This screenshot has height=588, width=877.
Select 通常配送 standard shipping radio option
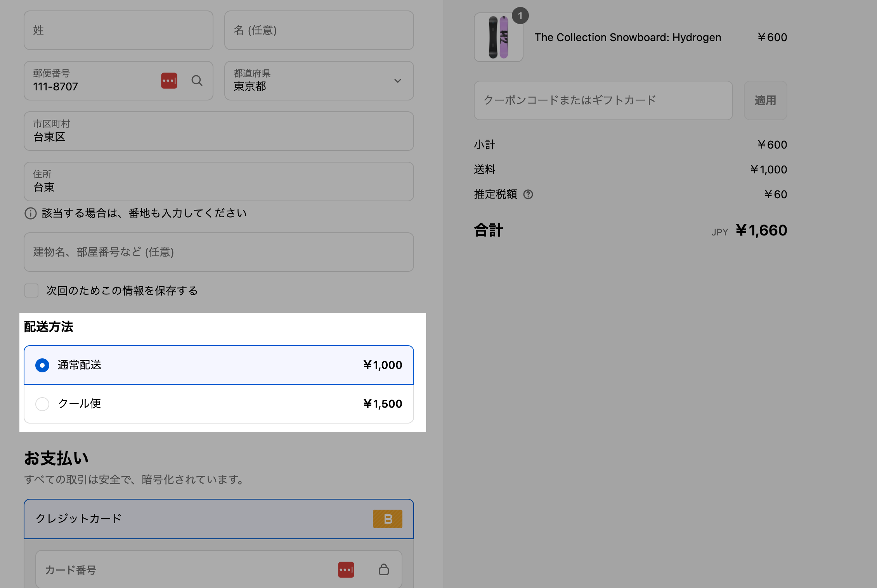coord(42,365)
